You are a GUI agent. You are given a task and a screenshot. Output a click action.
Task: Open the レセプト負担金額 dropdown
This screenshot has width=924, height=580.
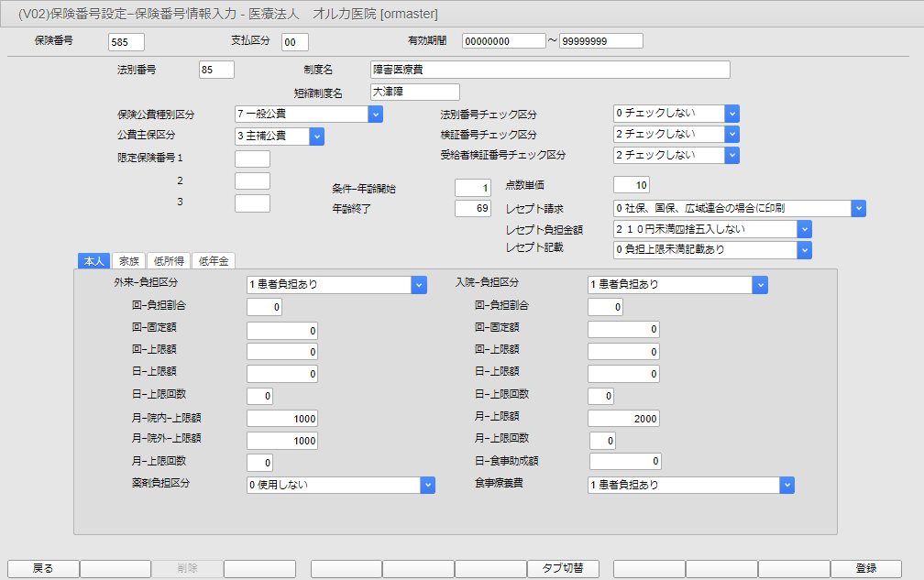point(804,229)
